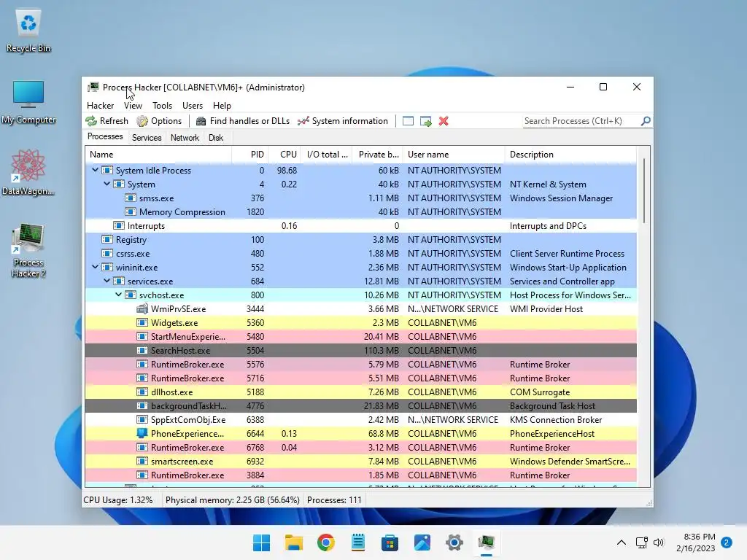Image resolution: width=747 pixels, height=560 pixels.
Task: Click the My Computer desktop icon
Action: 28,102
